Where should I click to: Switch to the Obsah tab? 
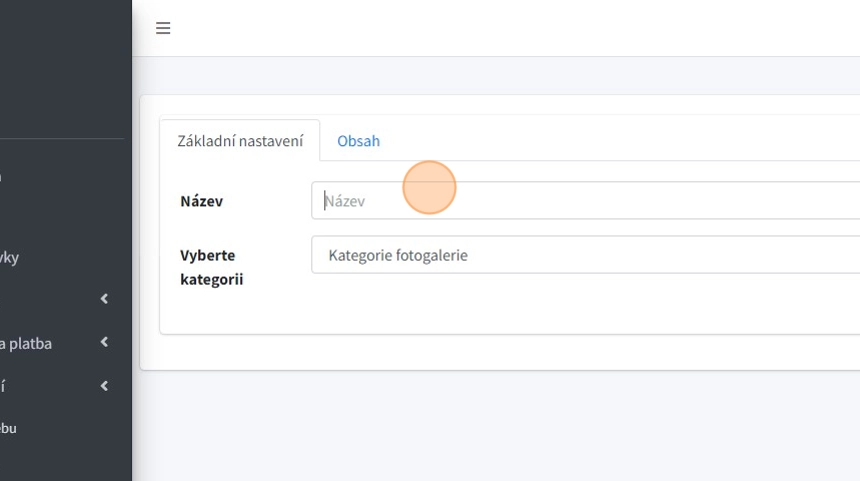click(x=358, y=141)
